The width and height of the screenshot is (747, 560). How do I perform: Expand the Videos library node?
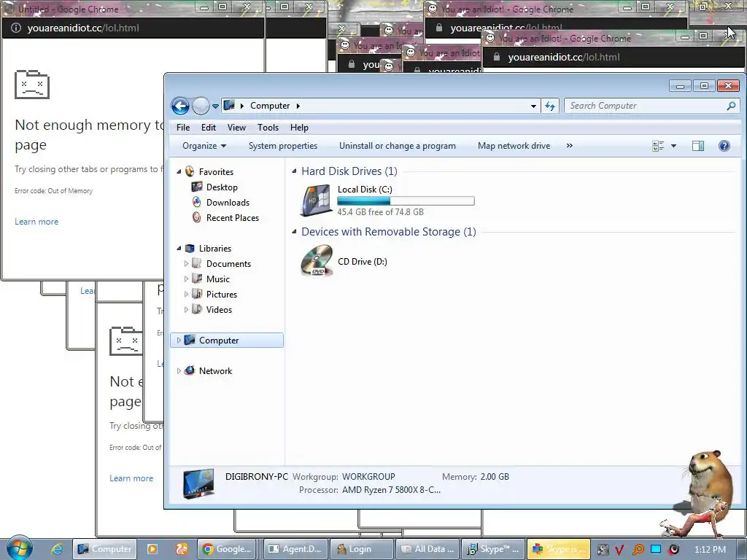pos(186,309)
